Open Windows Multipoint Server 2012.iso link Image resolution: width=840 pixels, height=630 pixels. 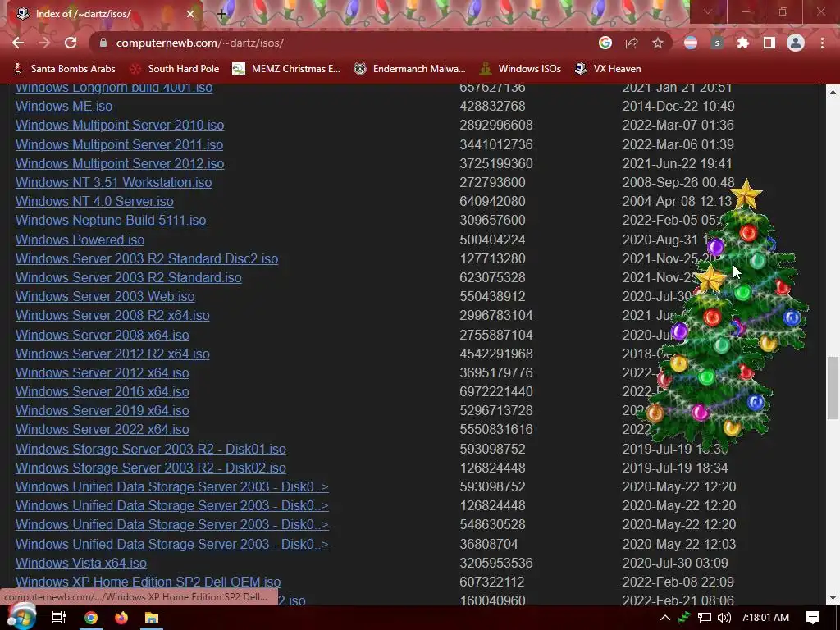coord(120,163)
